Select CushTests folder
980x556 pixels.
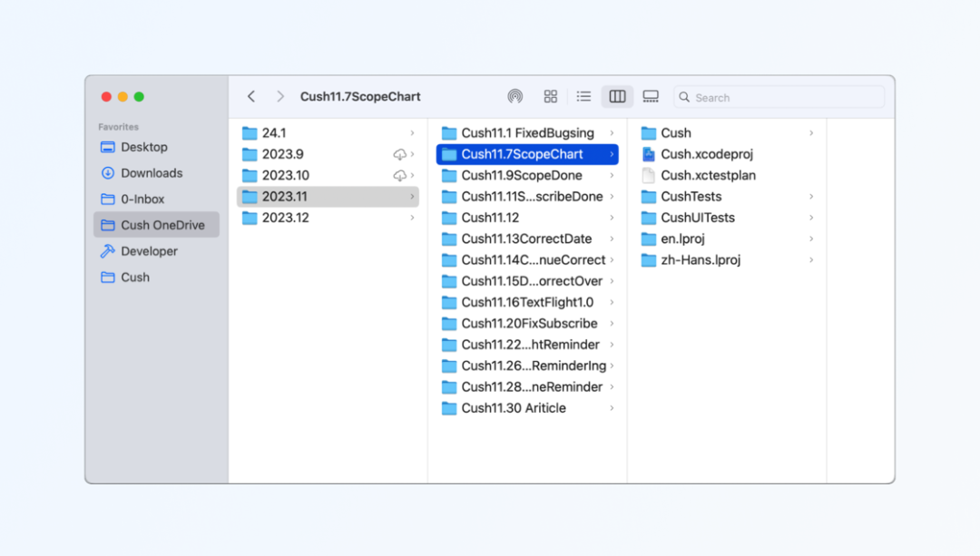tap(727, 197)
